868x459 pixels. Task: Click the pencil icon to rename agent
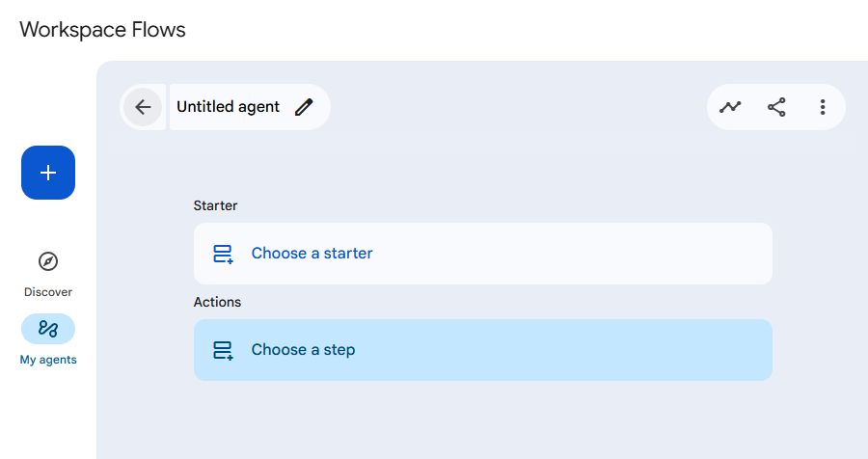[x=304, y=107]
